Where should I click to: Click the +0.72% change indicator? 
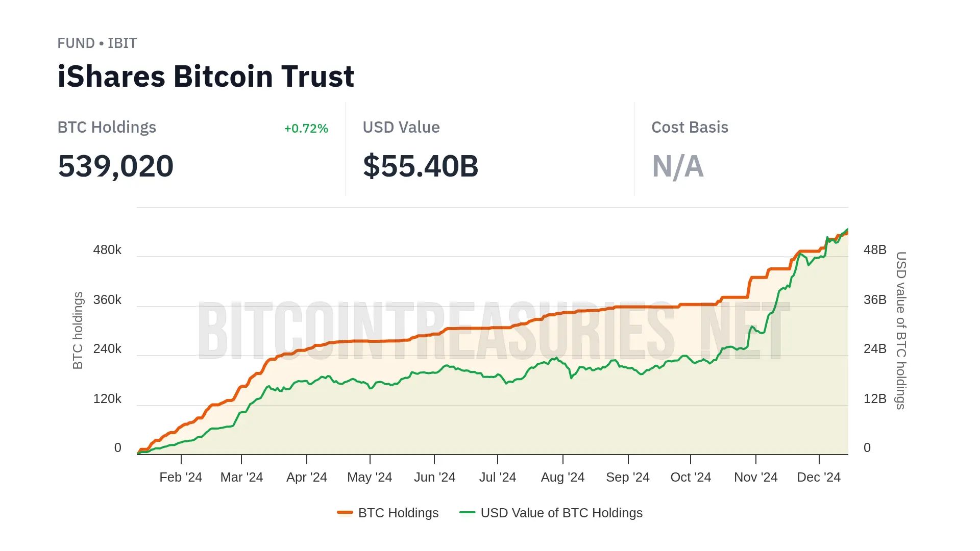pyautogui.click(x=306, y=129)
